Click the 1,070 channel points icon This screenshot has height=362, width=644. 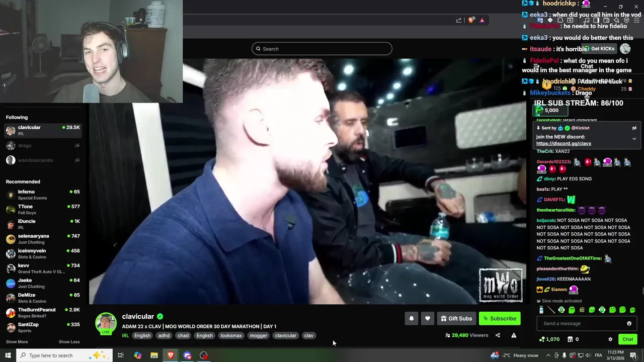[541, 339]
